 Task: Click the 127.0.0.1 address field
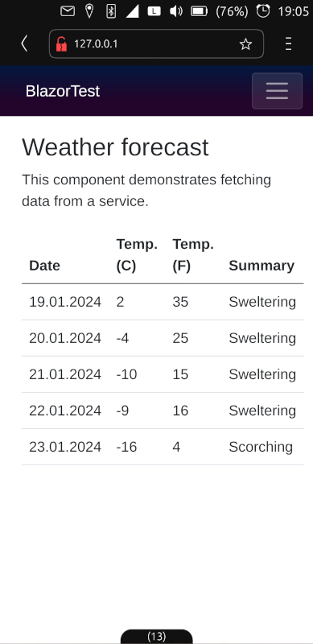click(x=156, y=43)
